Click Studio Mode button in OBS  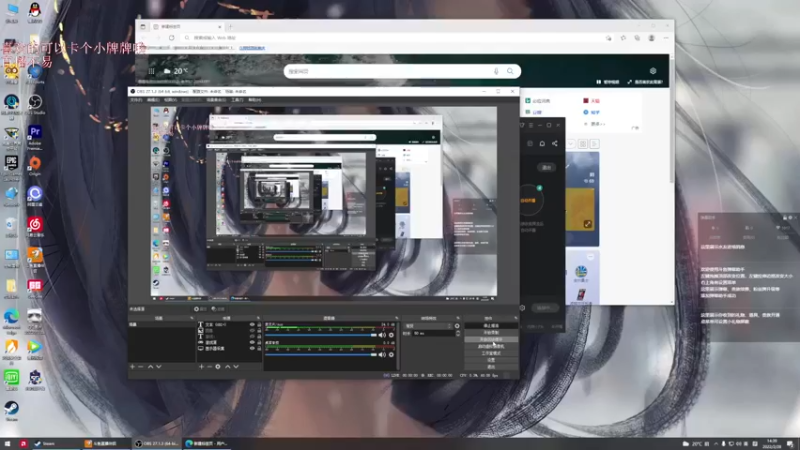click(x=491, y=353)
